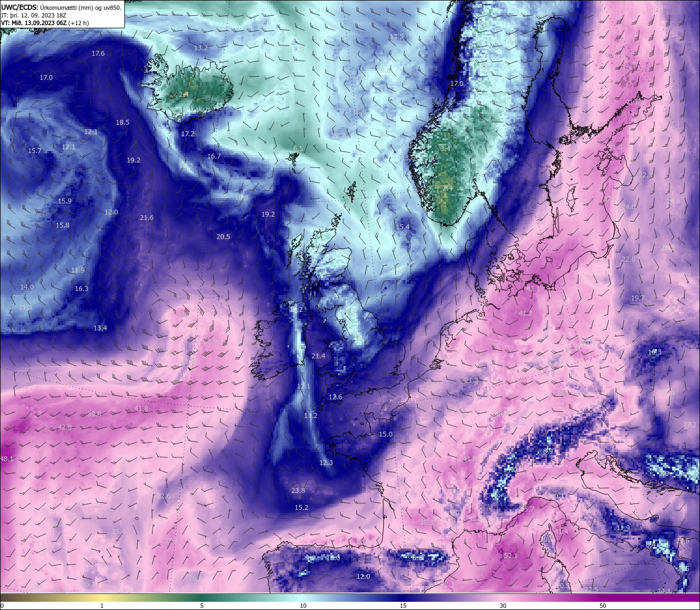Click the 5 tick on the color scale
The width and height of the screenshot is (700, 610).
pos(202,606)
